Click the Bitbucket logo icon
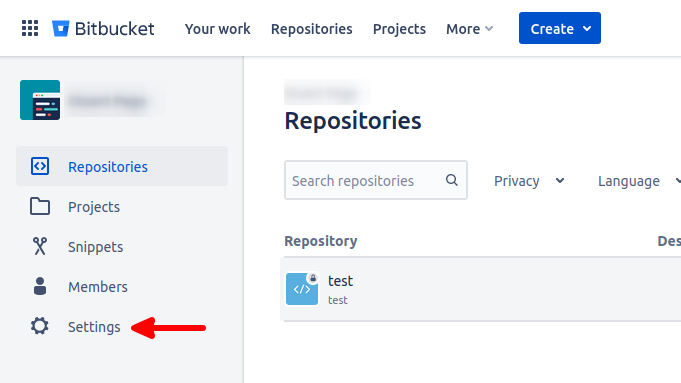This screenshot has height=383, width=681. 60,29
